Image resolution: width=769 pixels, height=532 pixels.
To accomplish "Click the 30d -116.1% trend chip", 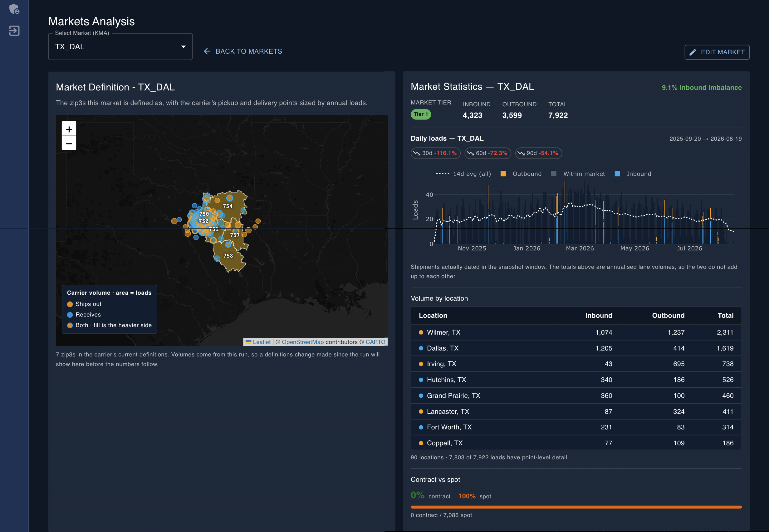I will point(435,153).
